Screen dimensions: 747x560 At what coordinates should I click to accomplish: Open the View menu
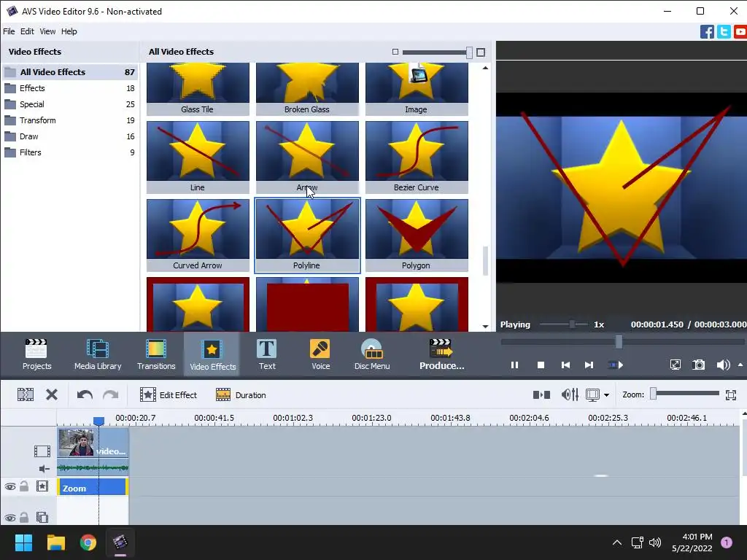point(47,31)
